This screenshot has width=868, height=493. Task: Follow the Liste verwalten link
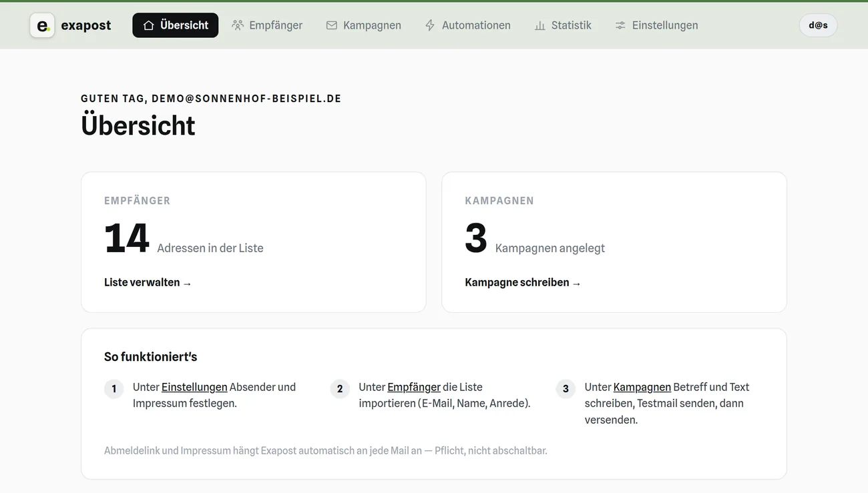pos(148,282)
